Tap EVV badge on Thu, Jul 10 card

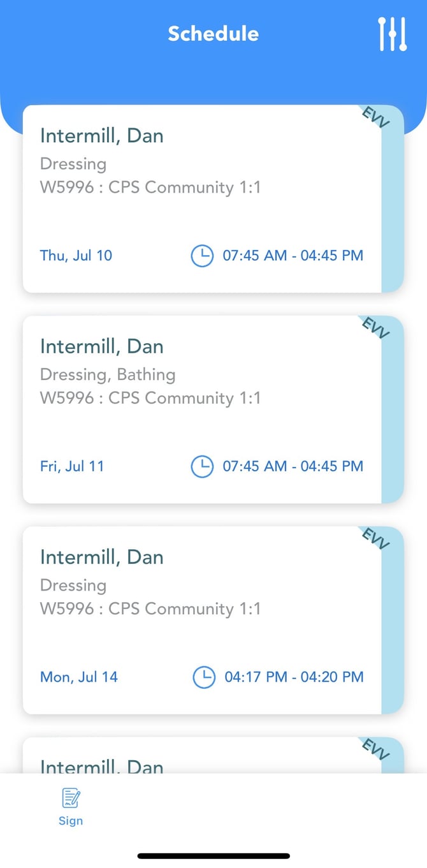[375, 117]
